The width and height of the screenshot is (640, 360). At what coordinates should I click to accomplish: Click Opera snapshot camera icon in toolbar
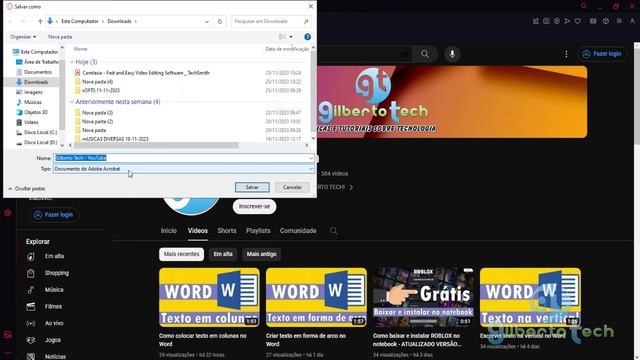(x=546, y=21)
